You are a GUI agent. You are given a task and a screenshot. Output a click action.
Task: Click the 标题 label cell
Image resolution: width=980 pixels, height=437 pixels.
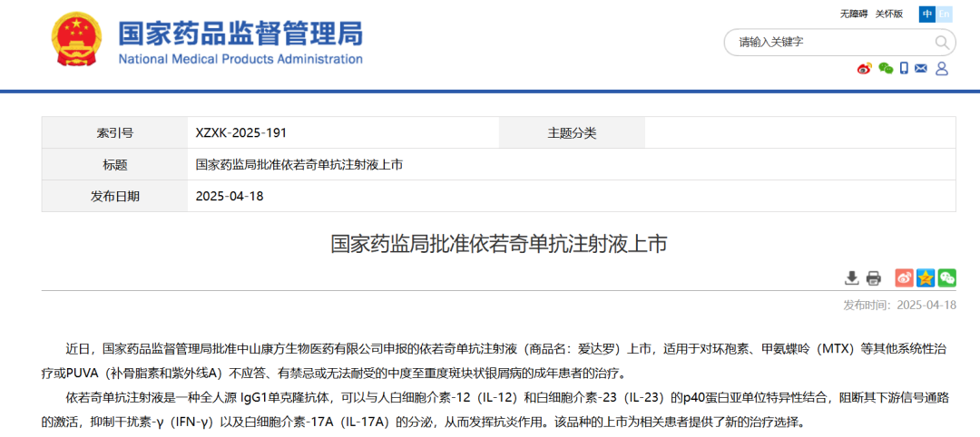point(115,165)
